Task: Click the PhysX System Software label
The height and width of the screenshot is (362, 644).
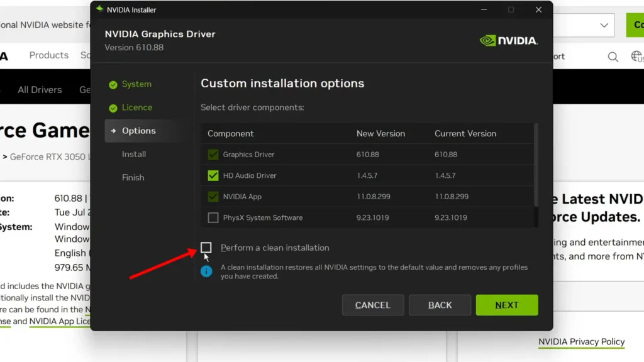Action: coord(263,217)
